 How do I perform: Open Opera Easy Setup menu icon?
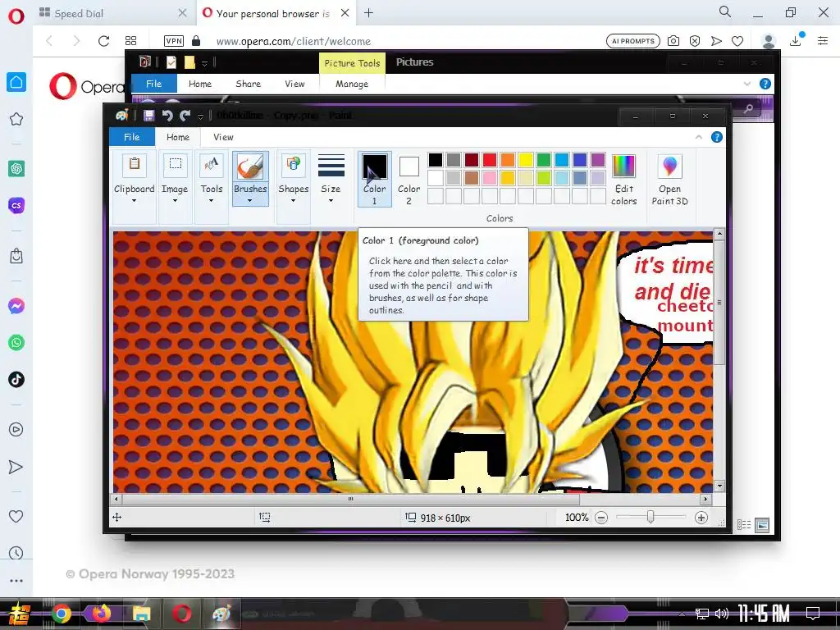tap(823, 40)
